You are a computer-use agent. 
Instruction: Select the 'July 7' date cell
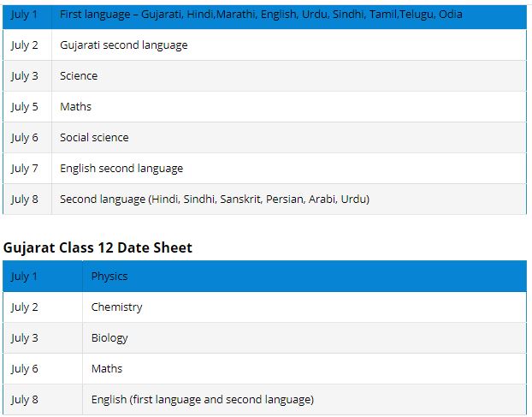pos(25,168)
